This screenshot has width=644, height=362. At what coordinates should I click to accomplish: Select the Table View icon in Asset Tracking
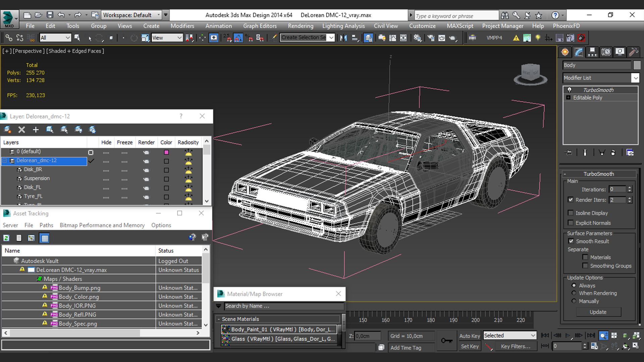pyautogui.click(x=45, y=238)
